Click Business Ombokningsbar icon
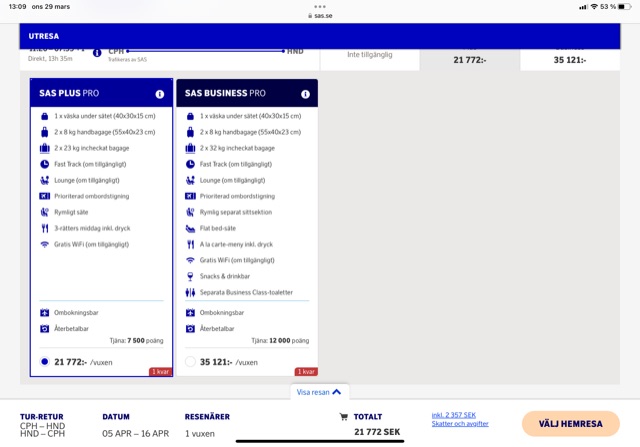The image size is (640, 447). 190,313
